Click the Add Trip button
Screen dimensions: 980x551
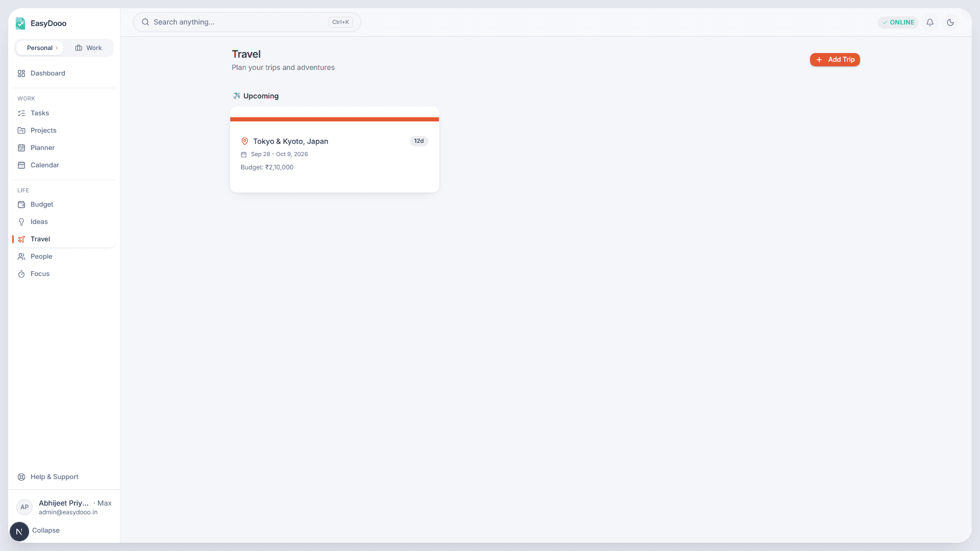click(835, 60)
